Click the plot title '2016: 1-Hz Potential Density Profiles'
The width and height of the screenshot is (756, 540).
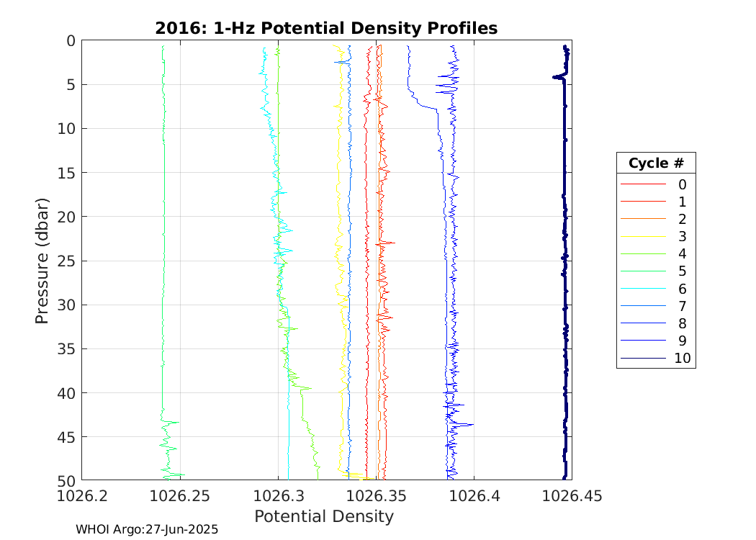(x=326, y=29)
